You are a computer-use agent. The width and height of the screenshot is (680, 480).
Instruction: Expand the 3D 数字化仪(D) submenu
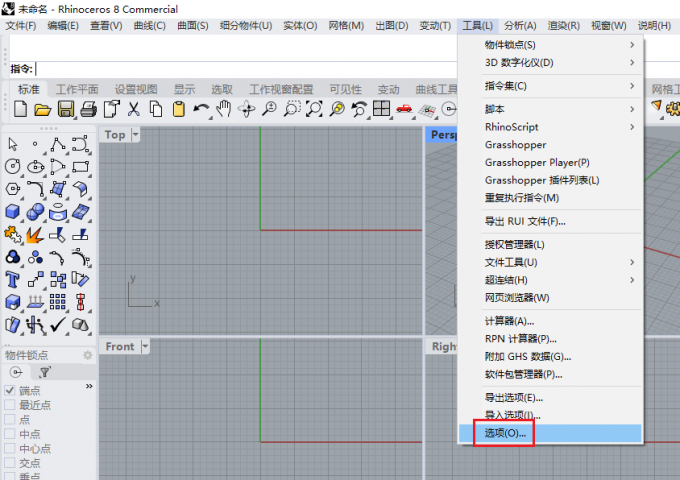pyautogui.click(x=550, y=62)
